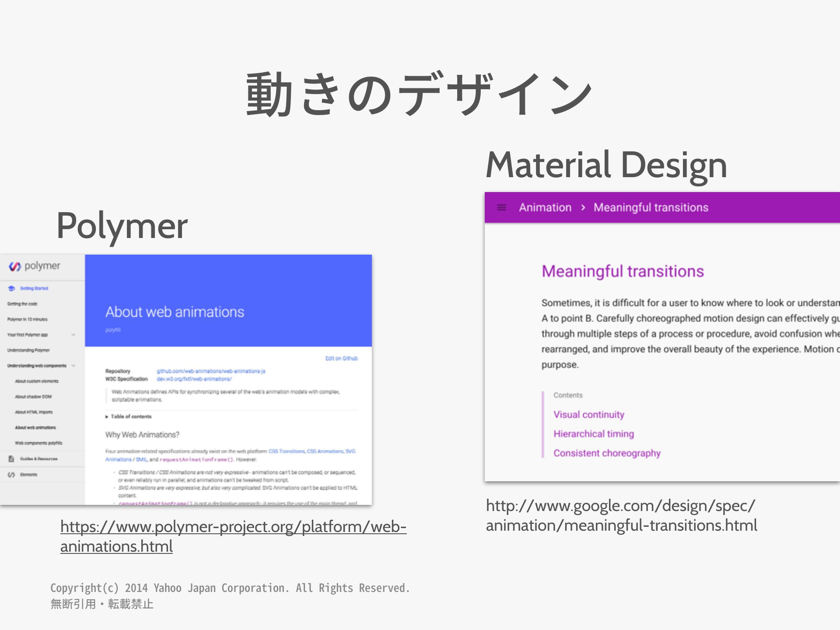The width and height of the screenshot is (840, 630).
Task: Click the 'W3C Specification' label
Action: [x=126, y=379]
